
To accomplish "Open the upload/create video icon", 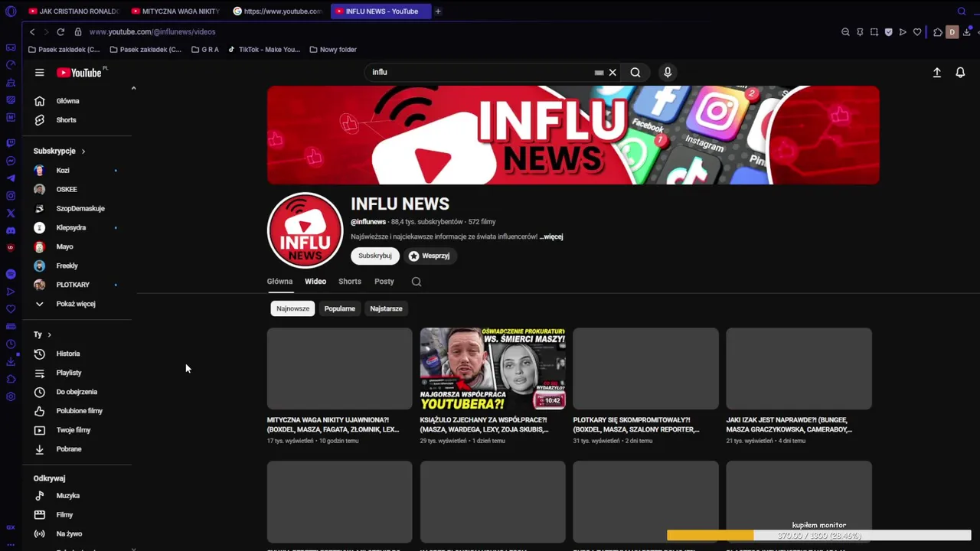I will pos(936,73).
